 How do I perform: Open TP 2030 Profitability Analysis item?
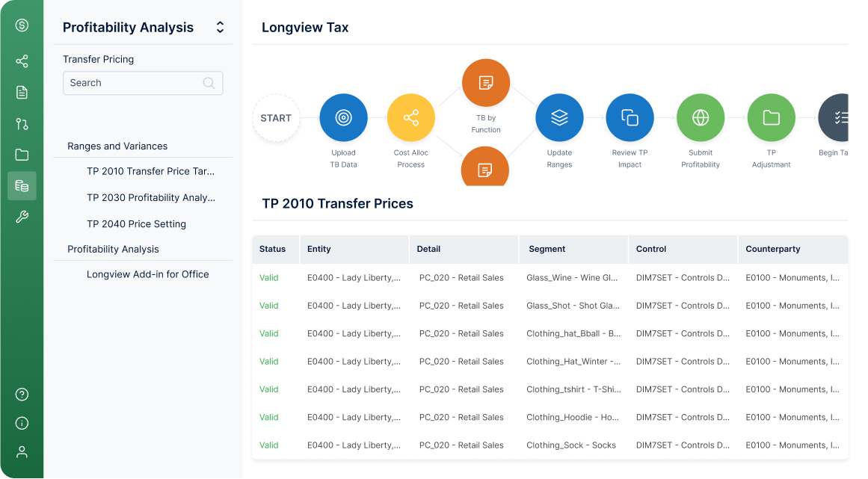pyautogui.click(x=150, y=197)
